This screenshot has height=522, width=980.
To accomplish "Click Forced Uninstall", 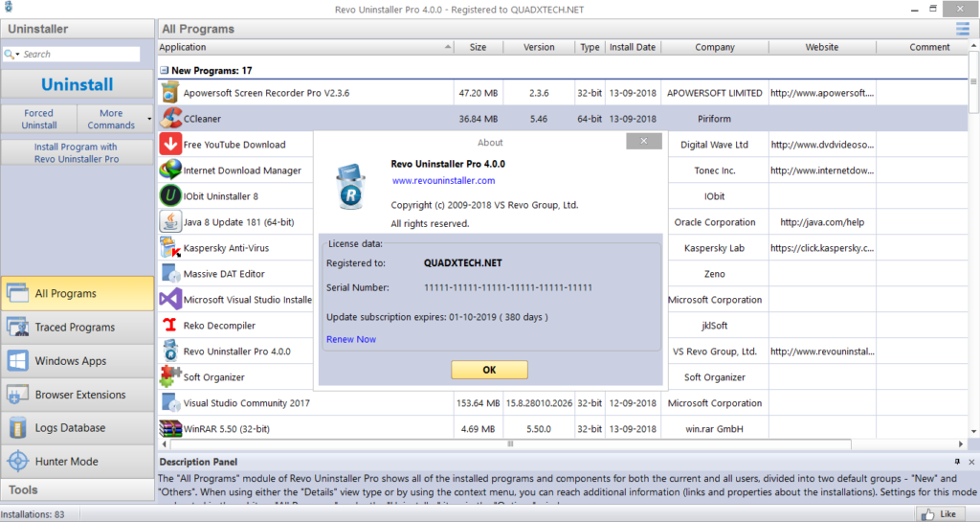I will 38,119.
